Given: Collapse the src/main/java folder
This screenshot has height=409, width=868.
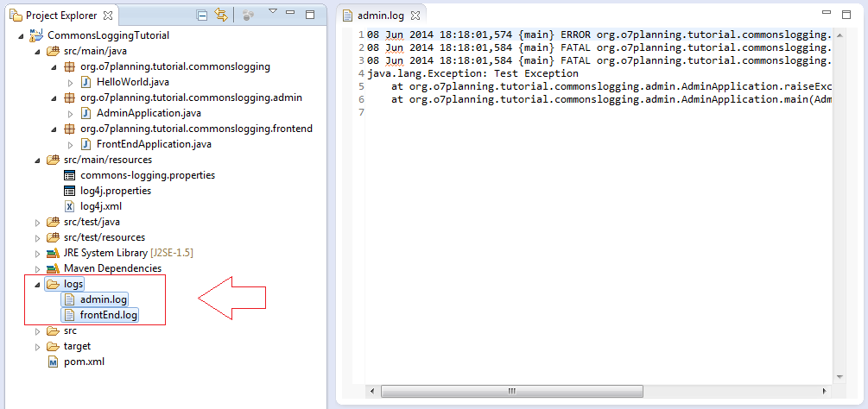Looking at the screenshot, I should click(x=37, y=52).
